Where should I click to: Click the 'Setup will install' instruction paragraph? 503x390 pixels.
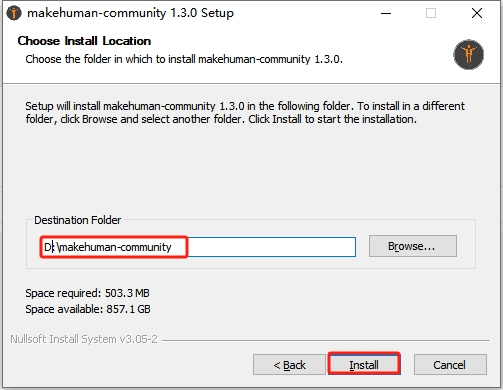tap(245, 112)
